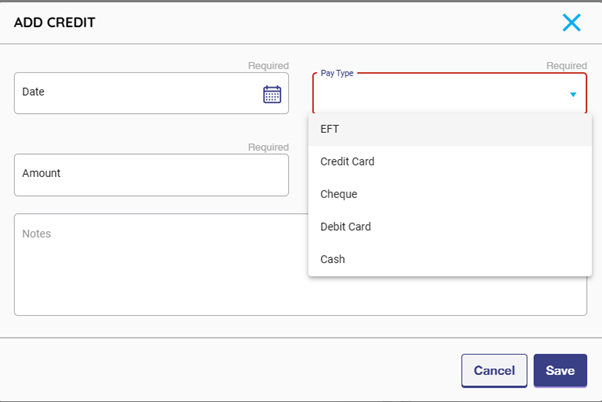Click into the Amount field

[150, 174]
